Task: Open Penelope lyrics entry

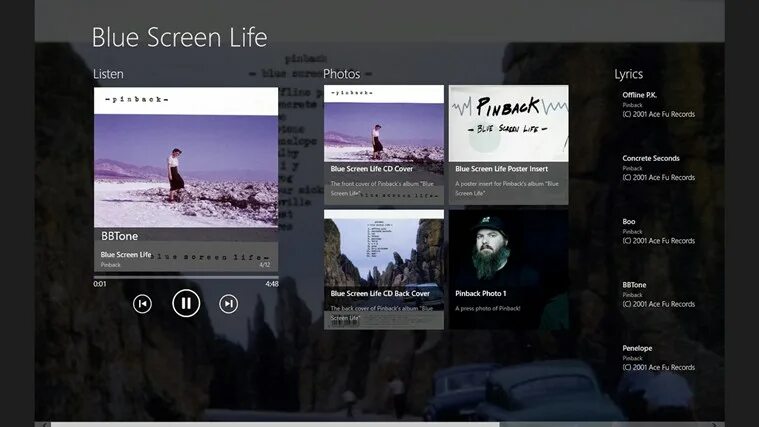Action: 658,358
